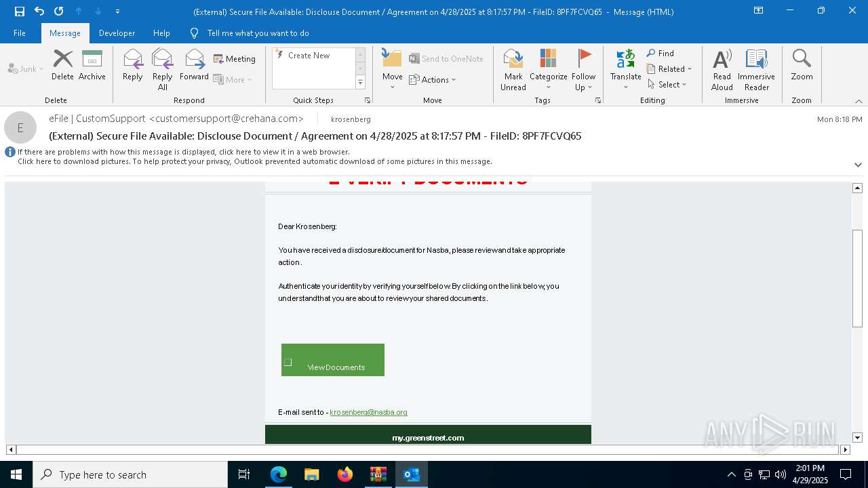Click the recipient name krosenberg
The image size is (868, 488).
[x=351, y=119]
